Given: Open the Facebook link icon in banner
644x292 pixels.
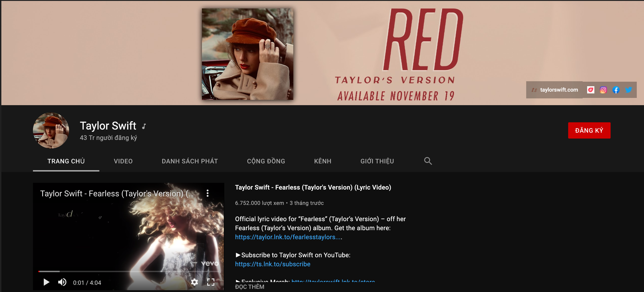Looking at the screenshot, I should (616, 90).
